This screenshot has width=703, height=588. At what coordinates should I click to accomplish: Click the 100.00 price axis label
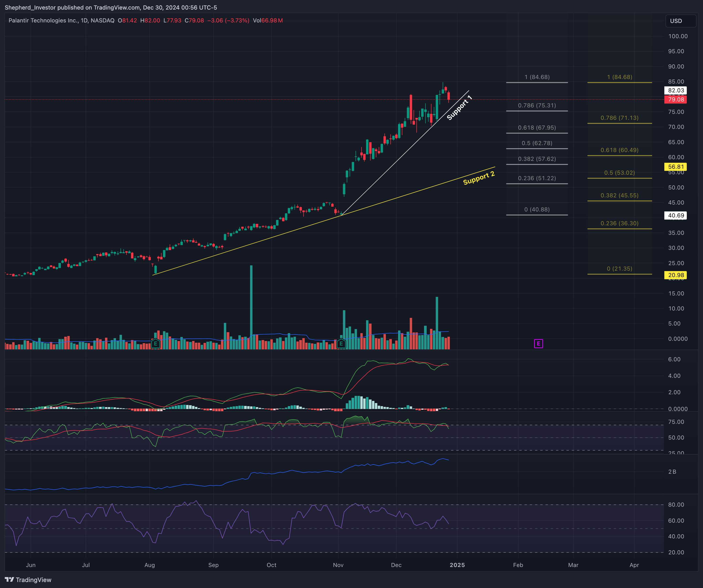point(678,36)
